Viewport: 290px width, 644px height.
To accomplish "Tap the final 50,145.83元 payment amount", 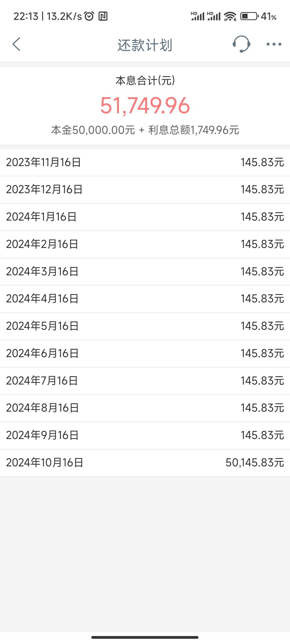I will (255, 463).
